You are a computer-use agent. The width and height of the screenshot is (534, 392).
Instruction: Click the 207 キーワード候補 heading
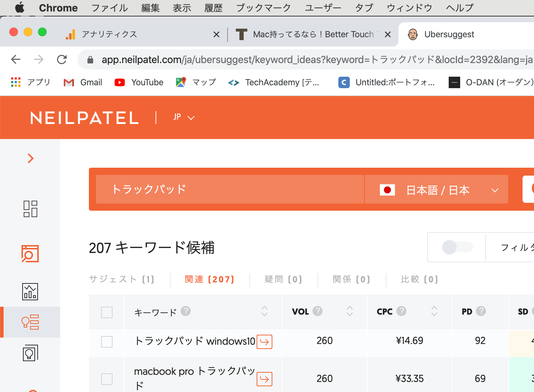(x=152, y=248)
